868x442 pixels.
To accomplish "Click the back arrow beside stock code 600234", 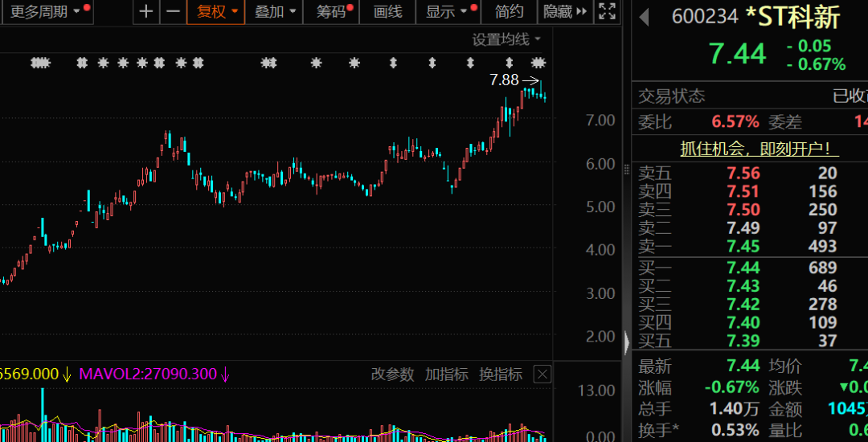I will 645,17.
